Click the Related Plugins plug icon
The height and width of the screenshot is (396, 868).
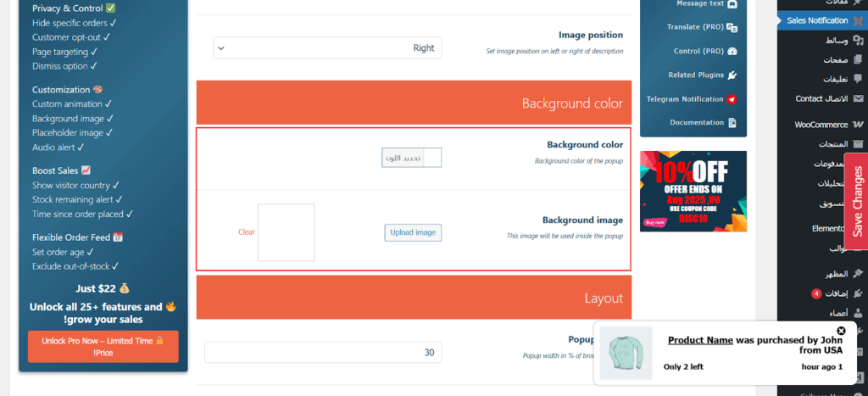732,75
